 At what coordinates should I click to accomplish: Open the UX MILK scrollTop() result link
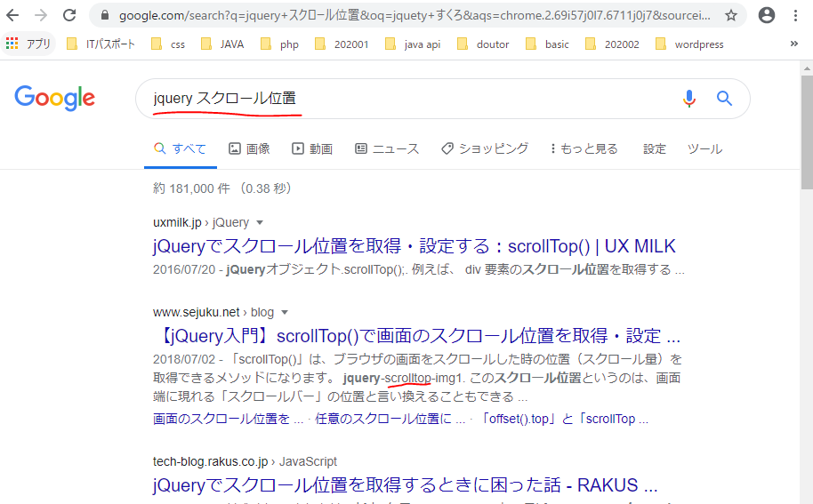click(415, 246)
